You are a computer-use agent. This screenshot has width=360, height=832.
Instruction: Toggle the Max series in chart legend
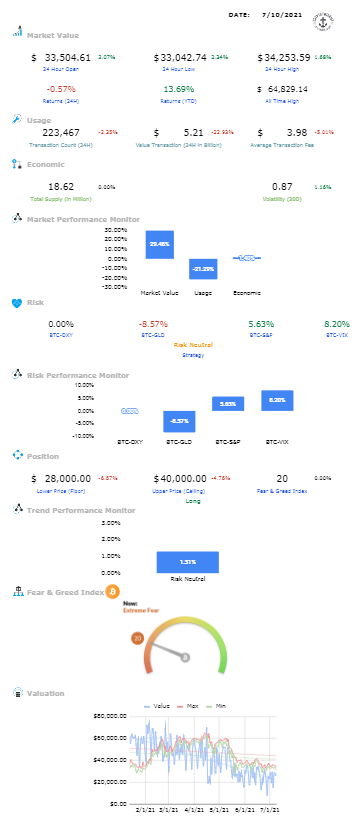(x=187, y=706)
